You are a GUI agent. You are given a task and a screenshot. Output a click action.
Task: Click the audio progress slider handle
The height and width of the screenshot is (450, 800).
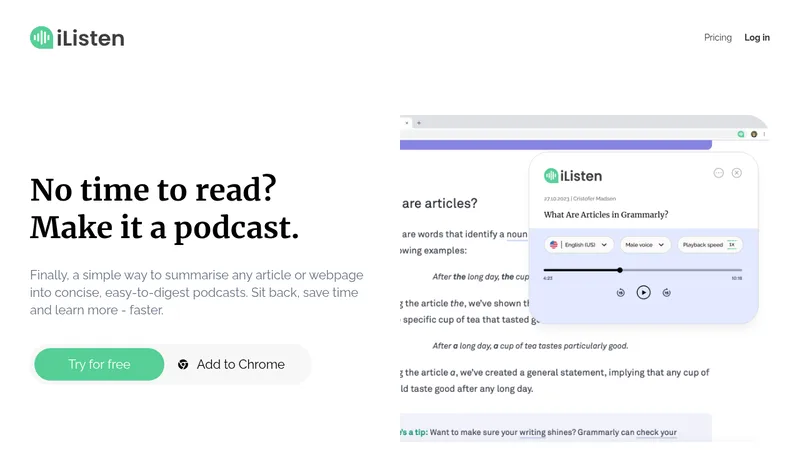[620, 270]
